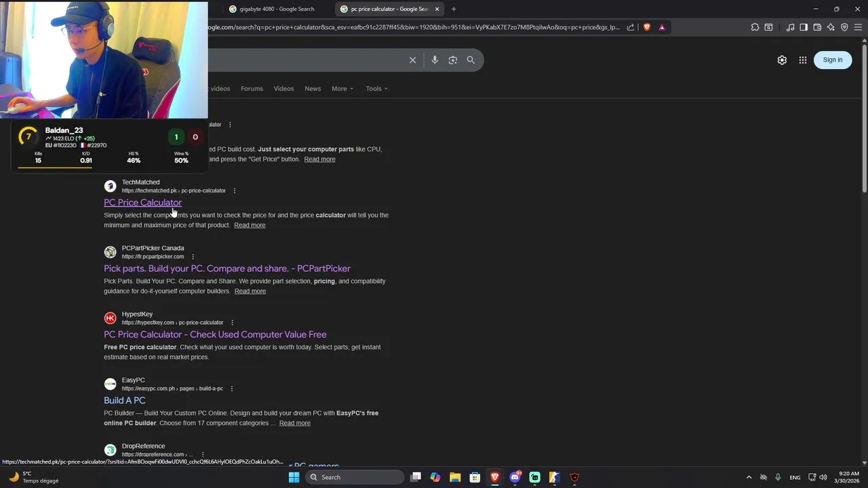868x488 pixels.
Task: Switch the ENG input language
Action: 795,477
